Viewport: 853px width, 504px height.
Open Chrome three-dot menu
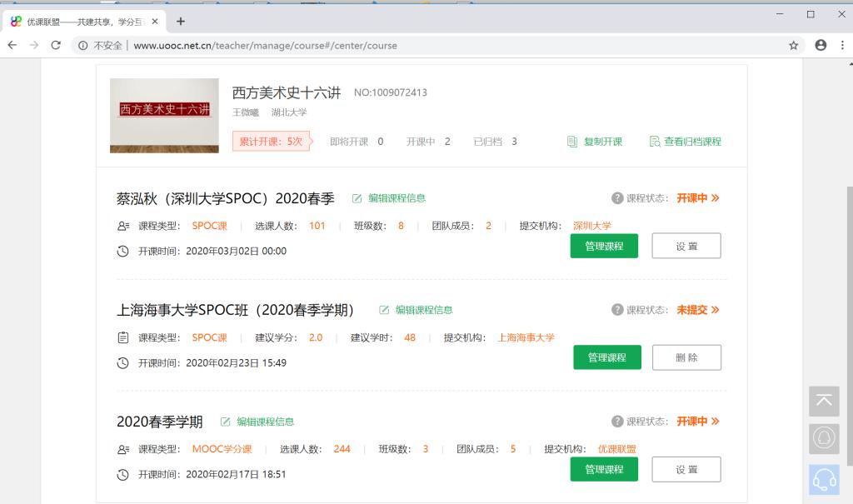click(x=842, y=45)
